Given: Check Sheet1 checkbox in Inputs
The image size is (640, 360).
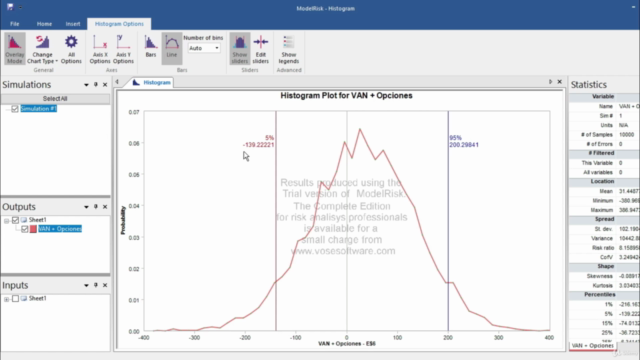Looking at the screenshot, I should [x=15, y=298].
